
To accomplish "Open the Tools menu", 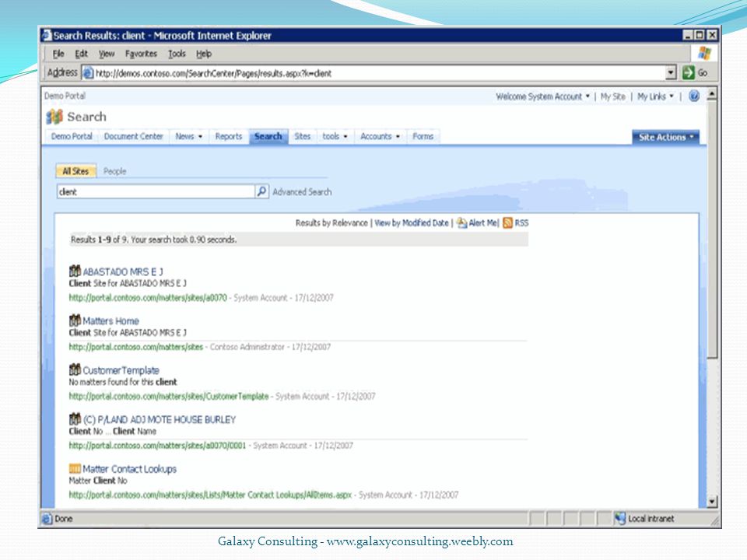I will [x=177, y=54].
